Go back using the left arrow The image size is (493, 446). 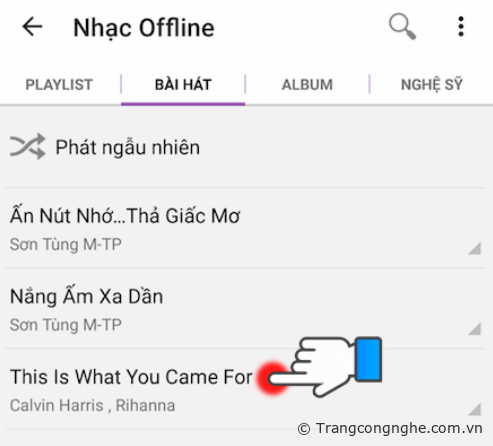(32, 27)
